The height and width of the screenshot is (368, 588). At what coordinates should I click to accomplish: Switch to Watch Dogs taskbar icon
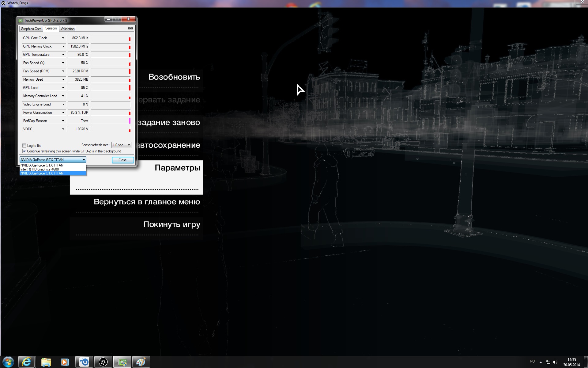point(103,362)
